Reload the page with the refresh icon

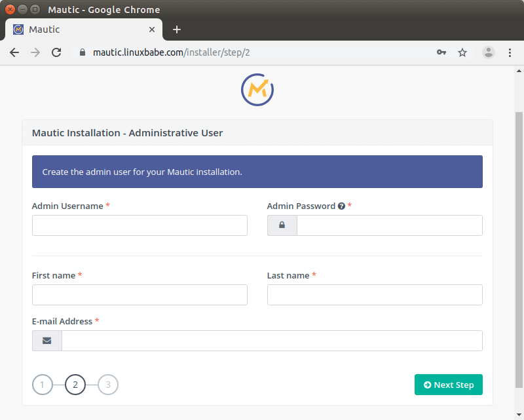(x=56, y=52)
